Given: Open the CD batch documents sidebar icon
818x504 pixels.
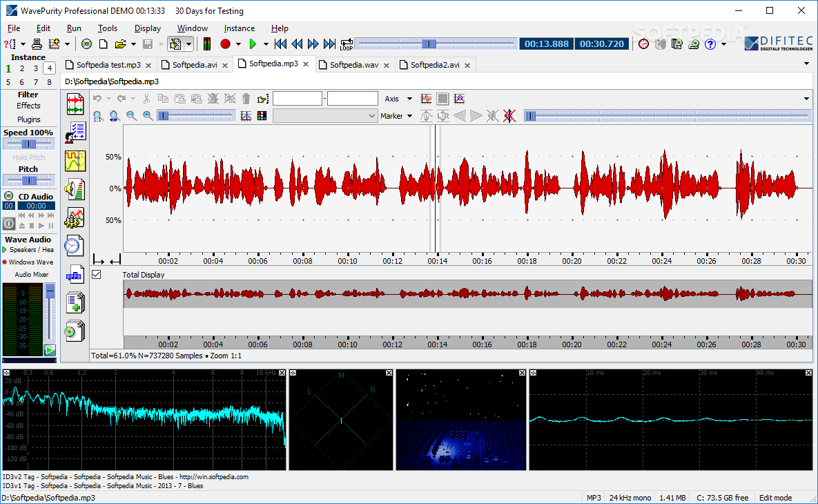Looking at the screenshot, I should pos(75,331).
